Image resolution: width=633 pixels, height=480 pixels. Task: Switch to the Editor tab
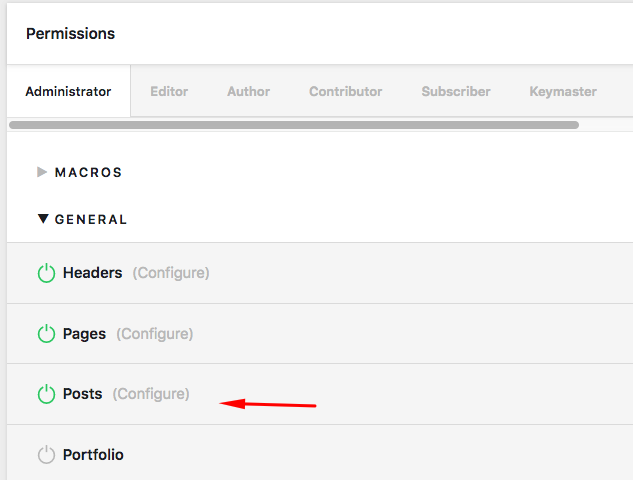pyautogui.click(x=169, y=91)
